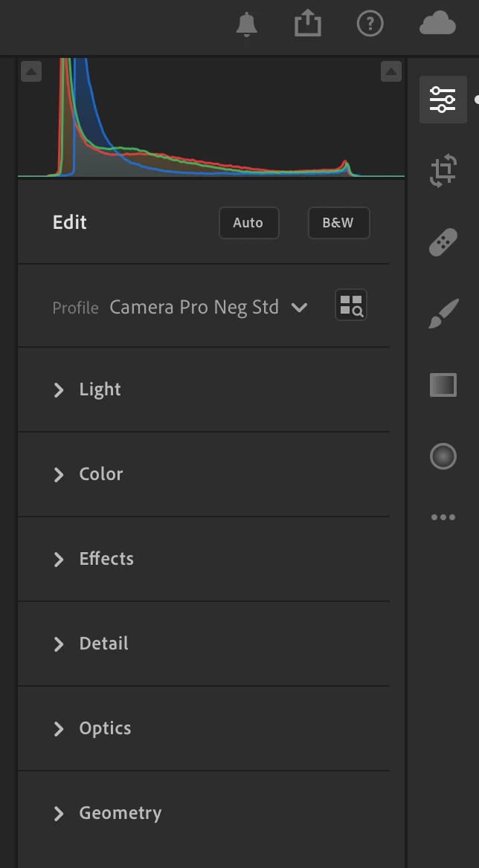Open cloud sync status icon

click(437, 24)
